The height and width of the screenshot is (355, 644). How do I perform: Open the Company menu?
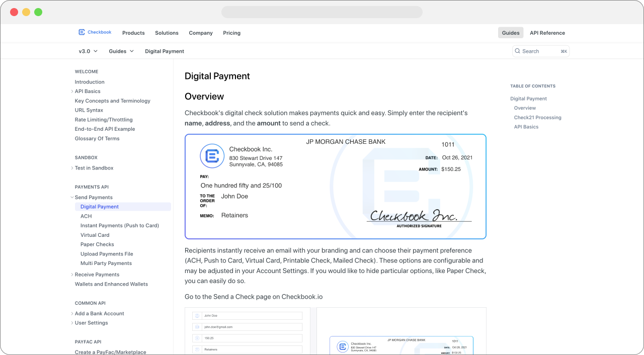[x=201, y=33]
